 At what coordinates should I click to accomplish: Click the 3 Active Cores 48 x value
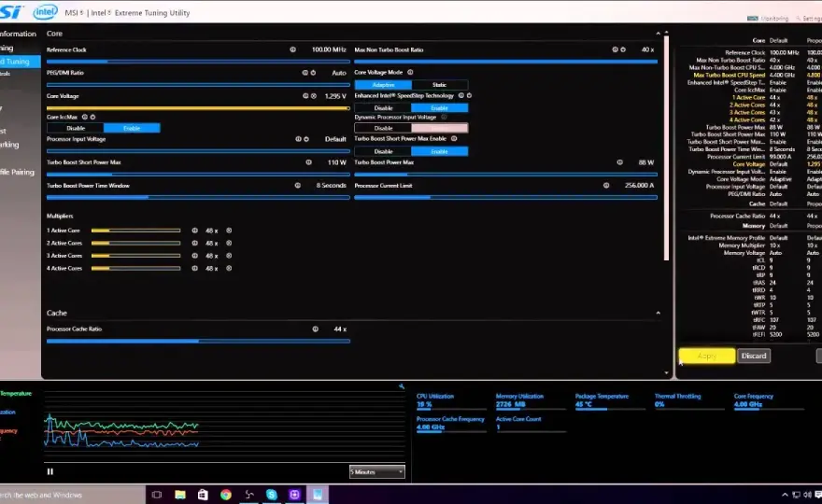[x=212, y=256]
